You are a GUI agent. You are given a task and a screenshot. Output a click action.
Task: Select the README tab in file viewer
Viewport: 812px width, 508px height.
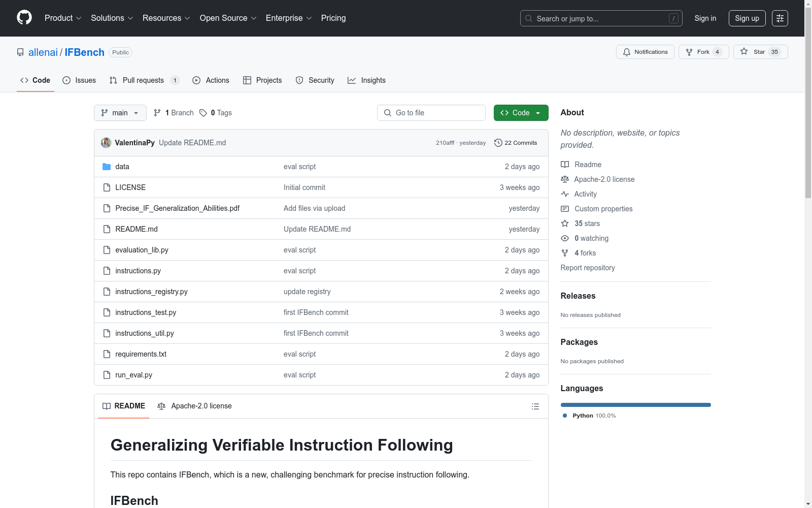coord(124,406)
